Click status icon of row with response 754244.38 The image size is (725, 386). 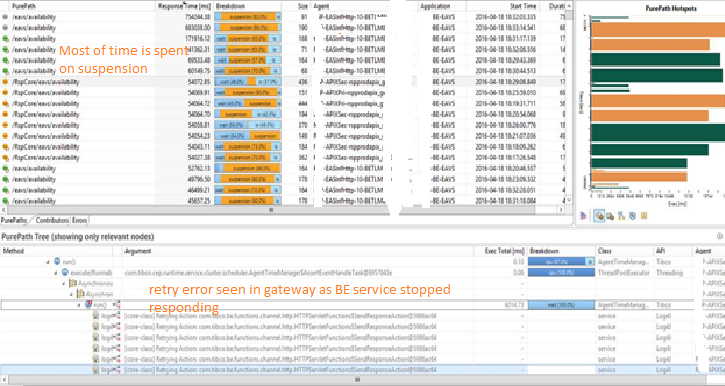coord(6,17)
